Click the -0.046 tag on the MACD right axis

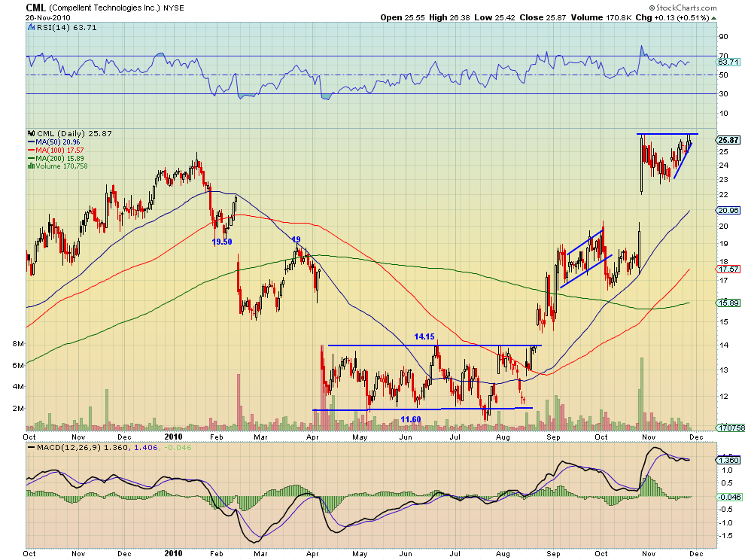pyautogui.click(x=729, y=498)
